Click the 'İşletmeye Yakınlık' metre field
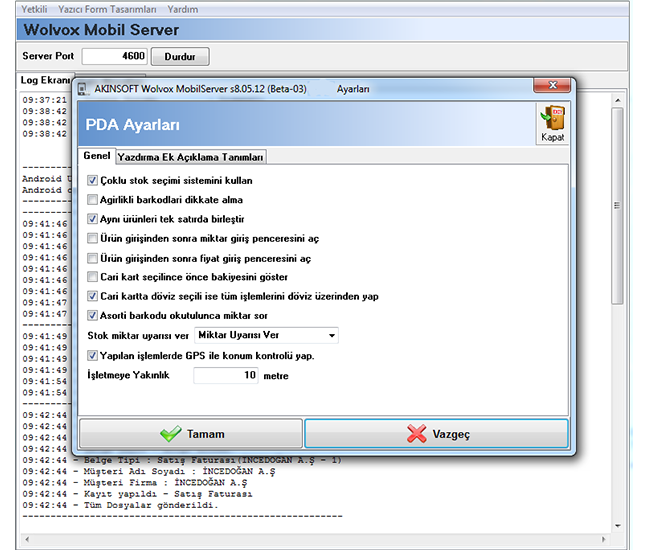The image size is (650, 550). pyautogui.click(x=226, y=375)
